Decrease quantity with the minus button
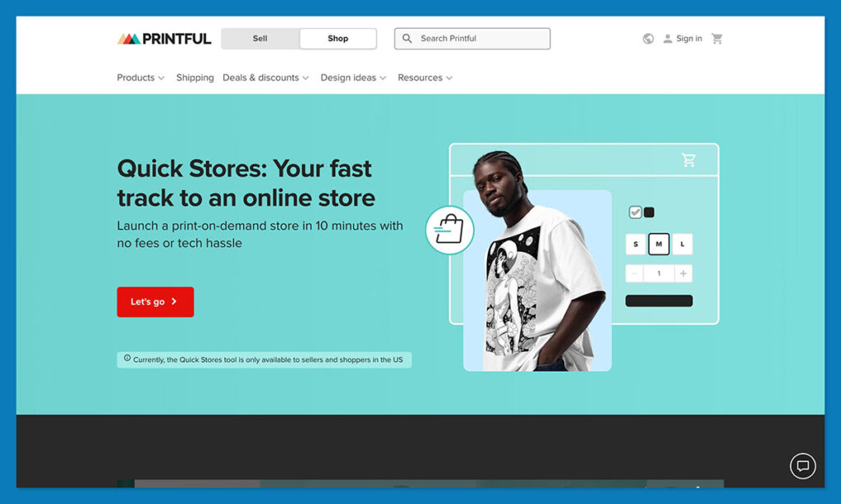Screen dimensions: 841x504 point(635,273)
